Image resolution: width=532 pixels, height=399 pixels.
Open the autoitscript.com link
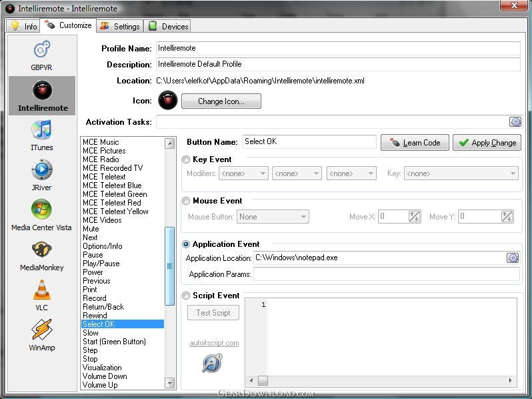(214, 343)
